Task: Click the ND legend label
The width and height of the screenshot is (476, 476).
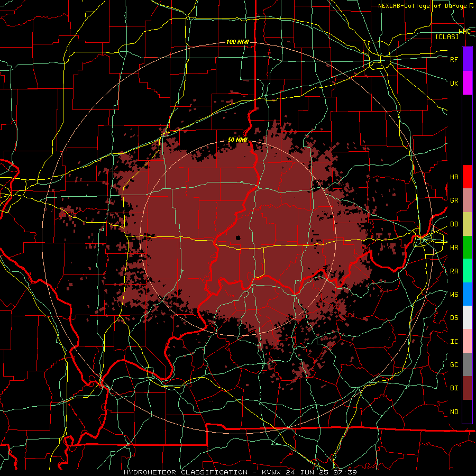Action: point(454,412)
